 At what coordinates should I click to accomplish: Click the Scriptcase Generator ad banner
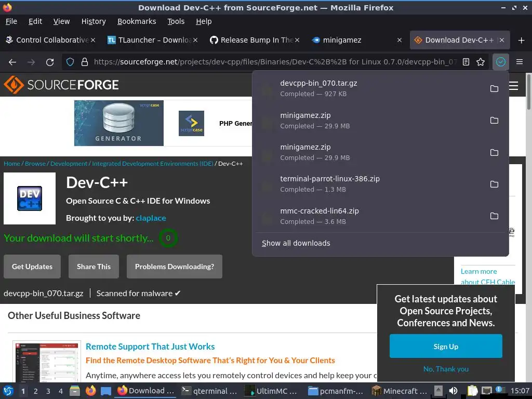point(119,123)
